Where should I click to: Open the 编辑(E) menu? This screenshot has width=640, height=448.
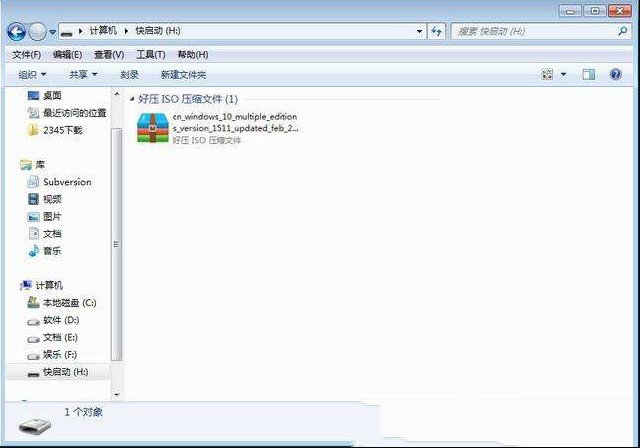[68, 54]
